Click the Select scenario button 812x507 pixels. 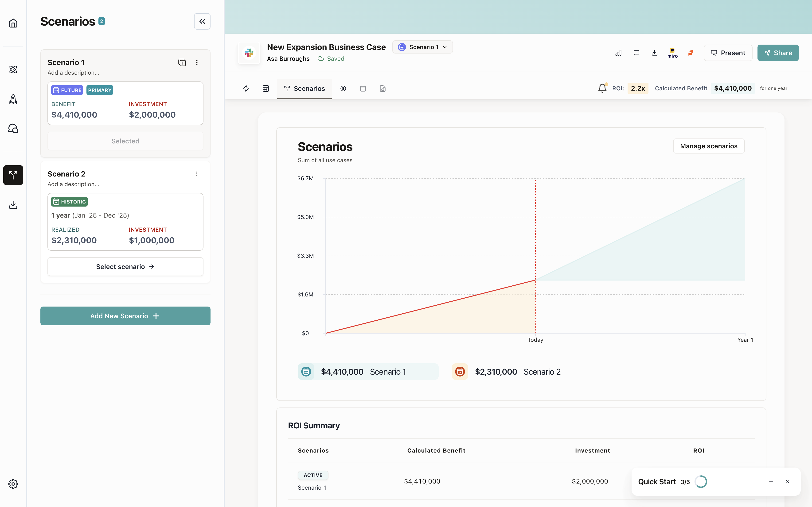tap(125, 267)
